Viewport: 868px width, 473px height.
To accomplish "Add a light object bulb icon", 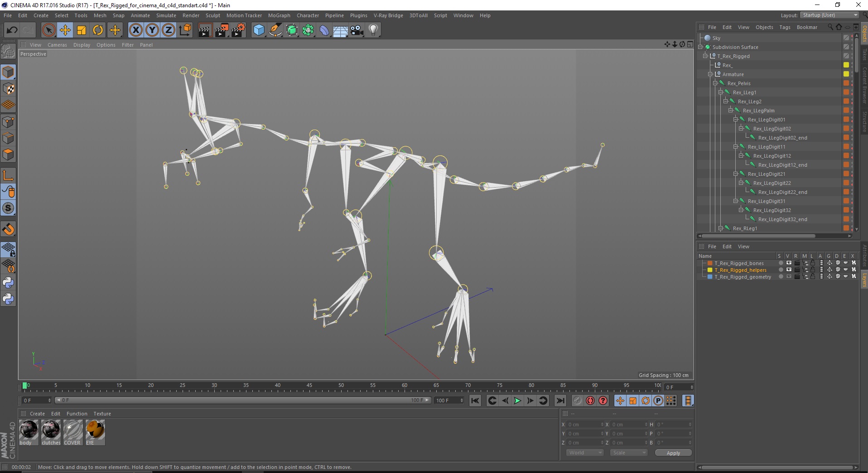I will [373, 30].
